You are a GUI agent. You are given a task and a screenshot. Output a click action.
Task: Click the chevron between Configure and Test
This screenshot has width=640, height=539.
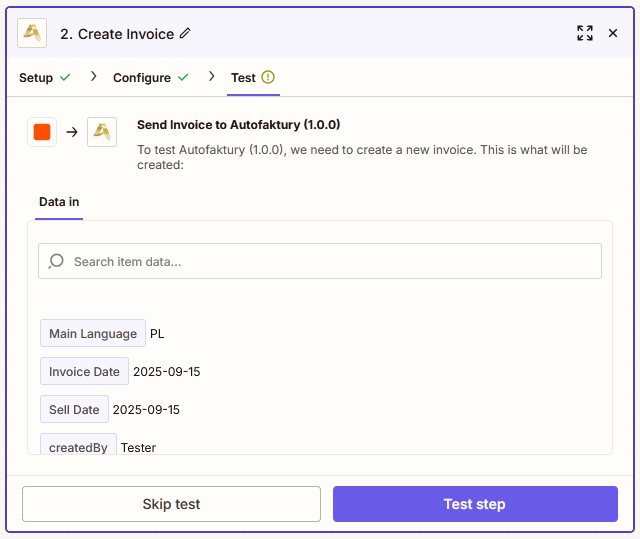coord(211,76)
